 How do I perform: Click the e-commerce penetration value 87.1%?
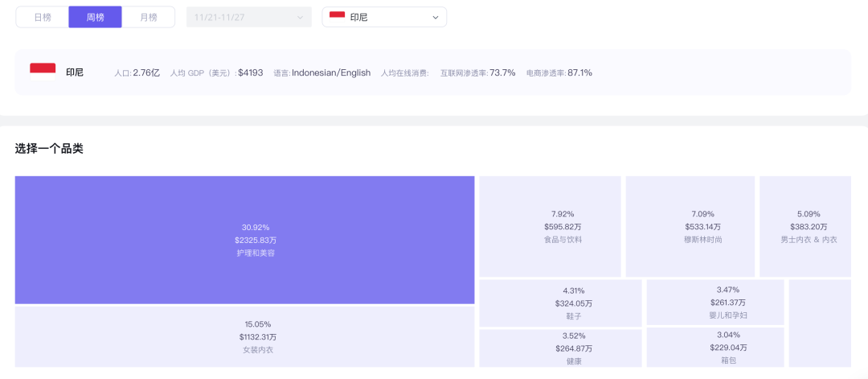579,72
